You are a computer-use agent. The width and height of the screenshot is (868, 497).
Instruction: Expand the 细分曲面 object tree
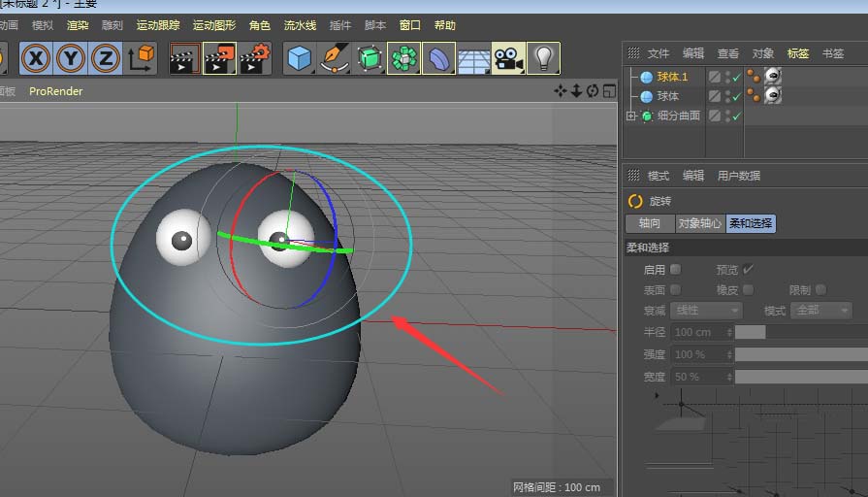pyautogui.click(x=631, y=116)
